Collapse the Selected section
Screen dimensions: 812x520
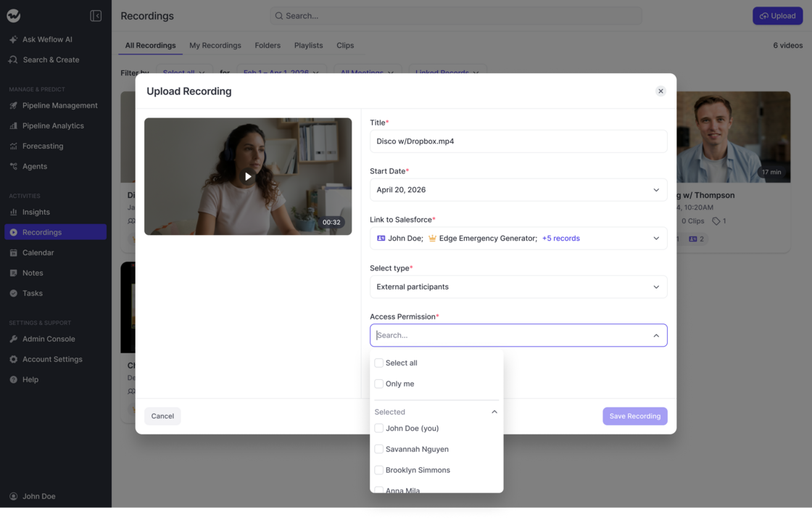click(x=494, y=412)
